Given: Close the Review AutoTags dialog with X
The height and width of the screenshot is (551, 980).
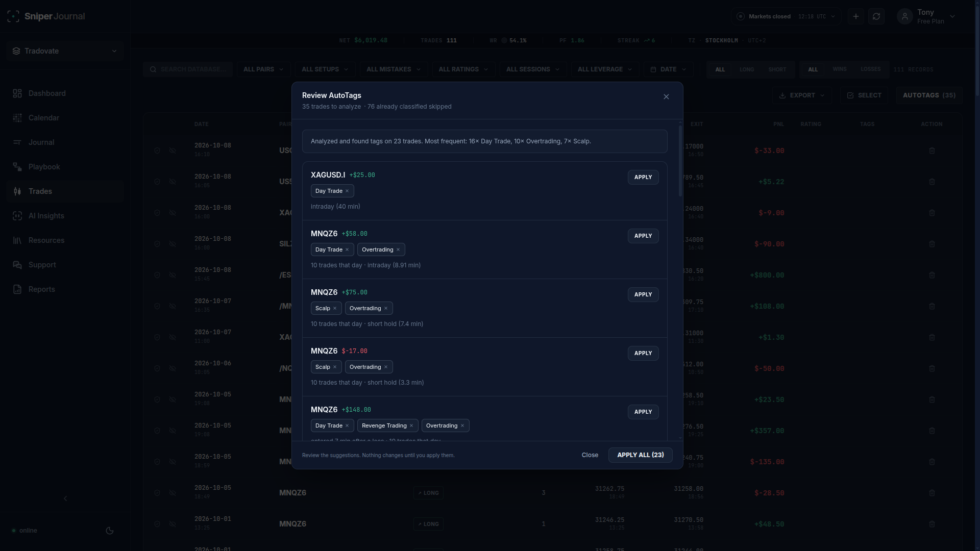Looking at the screenshot, I should pyautogui.click(x=666, y=96).
